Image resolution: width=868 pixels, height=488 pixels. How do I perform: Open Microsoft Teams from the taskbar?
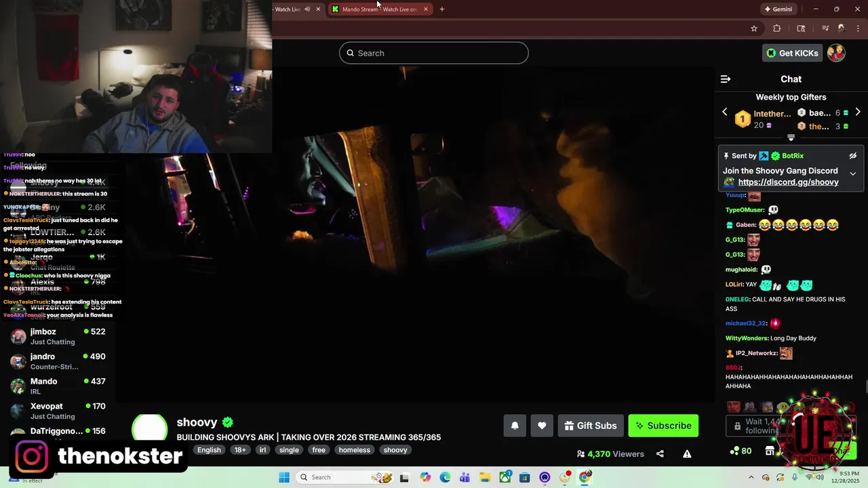coord(465,478)
